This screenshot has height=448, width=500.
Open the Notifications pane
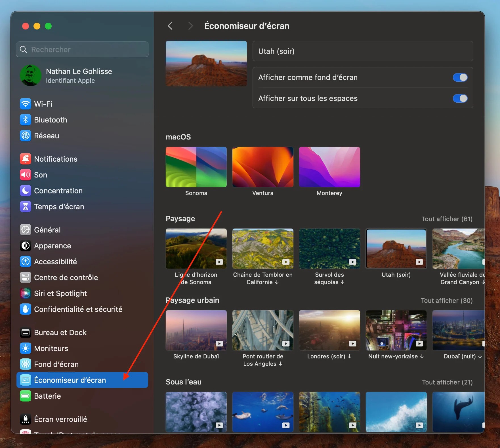82,159
